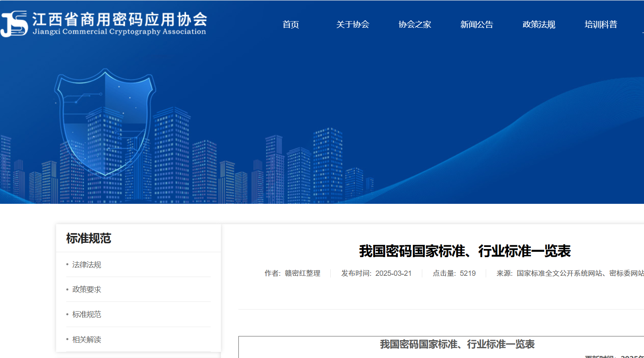The height and width of the screenshot is (358, 644).
Task: Click the Jiangxi Commercial Cryptography Association subtitle
Action: tap(120, 32)
